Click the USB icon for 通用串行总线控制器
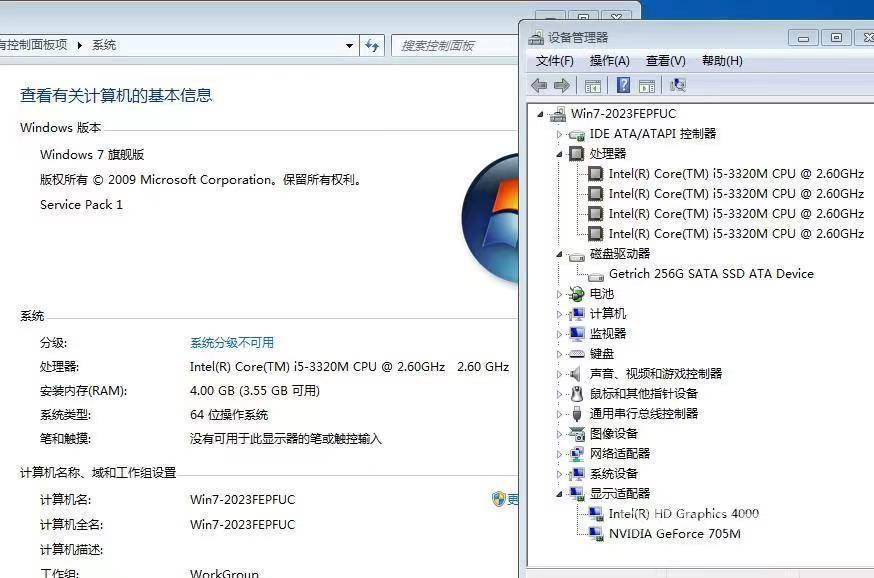Screen dimensions: 874x578 (577, 414)
